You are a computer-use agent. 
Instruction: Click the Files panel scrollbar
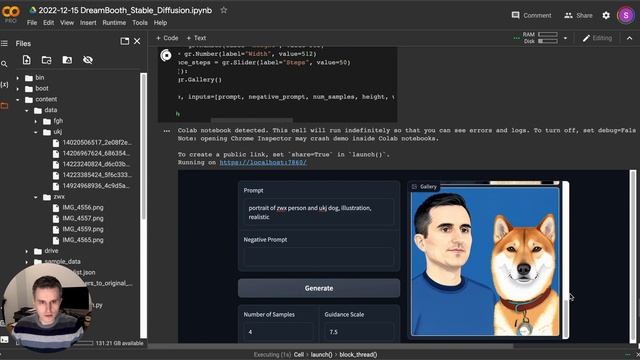click(x=143, y=146)
